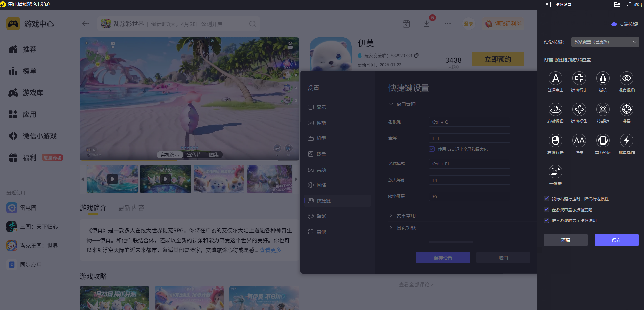Select the 技能键 skill key icon

click(603, 109)
